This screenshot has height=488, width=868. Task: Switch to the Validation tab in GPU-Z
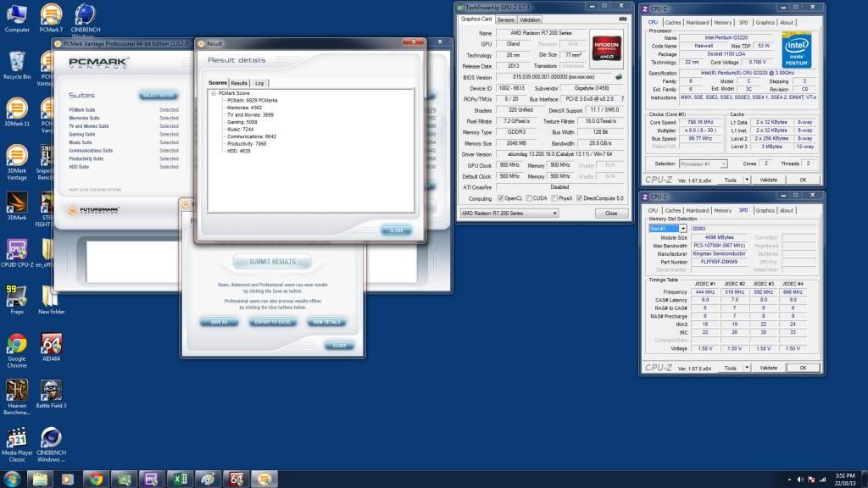point(530,20)
